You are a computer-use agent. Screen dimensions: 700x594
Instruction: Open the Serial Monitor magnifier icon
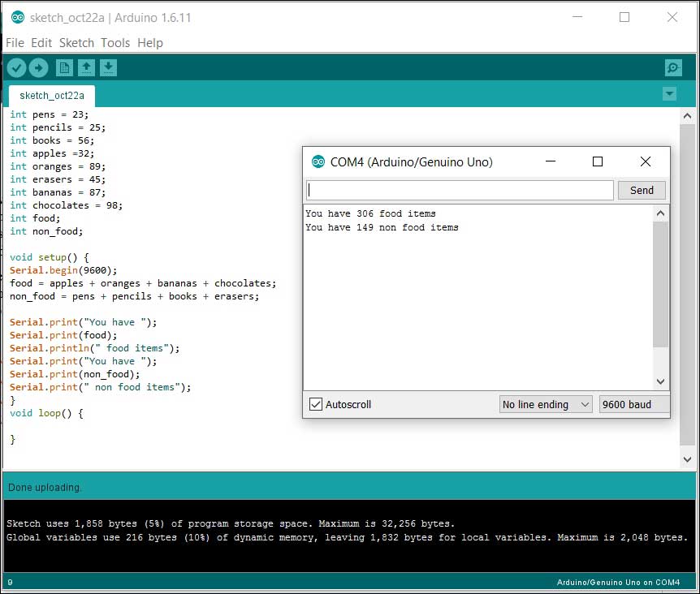point(672,68)
